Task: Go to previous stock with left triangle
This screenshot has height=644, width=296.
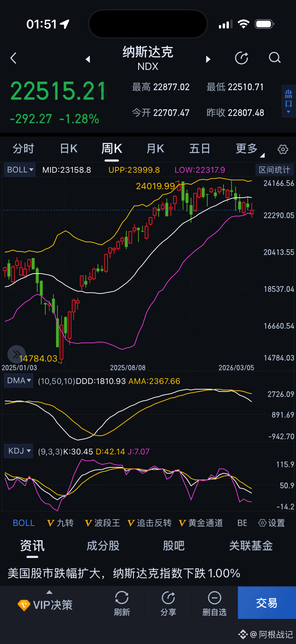Action: point(88,59)
